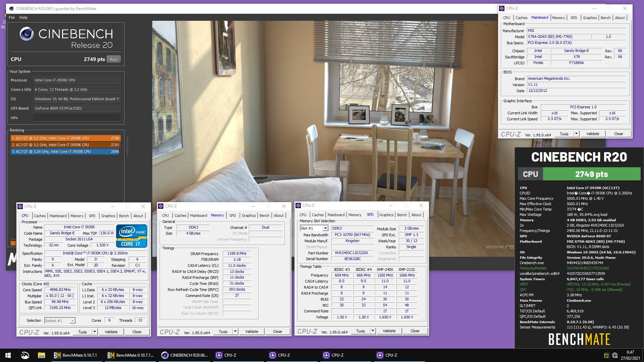Switch to the second CPU-Z taskbar item
Image resolution: width=644 pixels, height=362 pixels.
pos(293,355)
